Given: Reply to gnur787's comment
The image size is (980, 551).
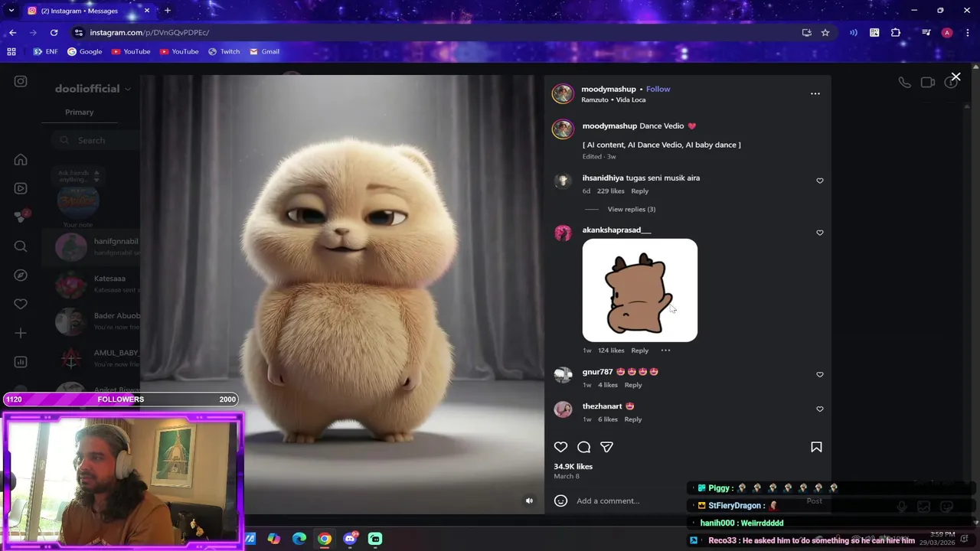Looking at the screenshot, I should coord(632,385).
